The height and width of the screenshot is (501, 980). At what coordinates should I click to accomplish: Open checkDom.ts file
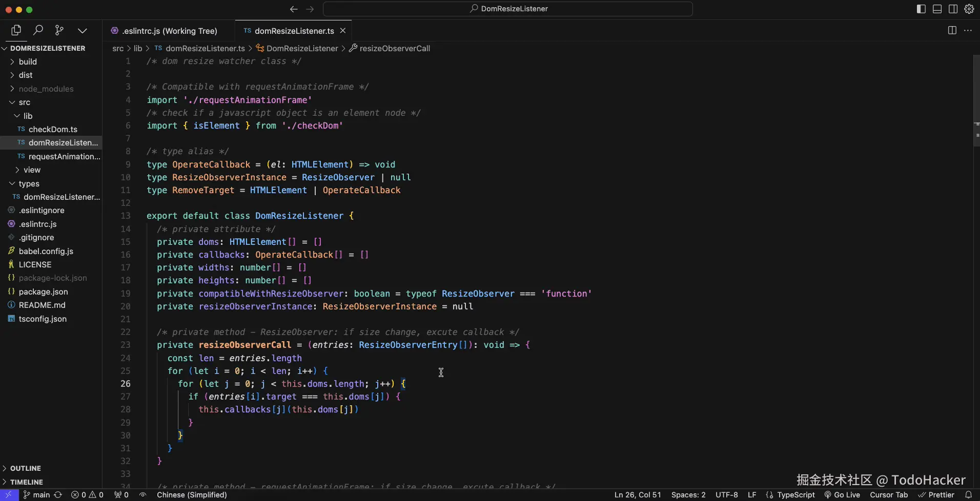[51, 130]
